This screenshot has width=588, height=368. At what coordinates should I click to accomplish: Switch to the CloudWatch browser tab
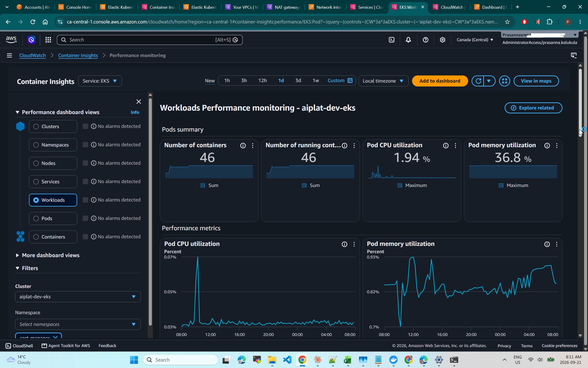449,7
